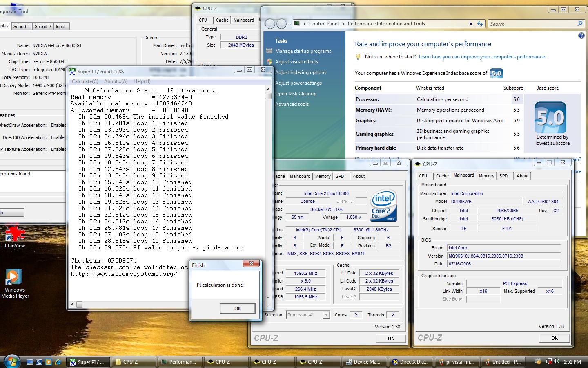Click the Intel Core 2 Duo logo
The image size is (588, 368).
coord(383,205)
